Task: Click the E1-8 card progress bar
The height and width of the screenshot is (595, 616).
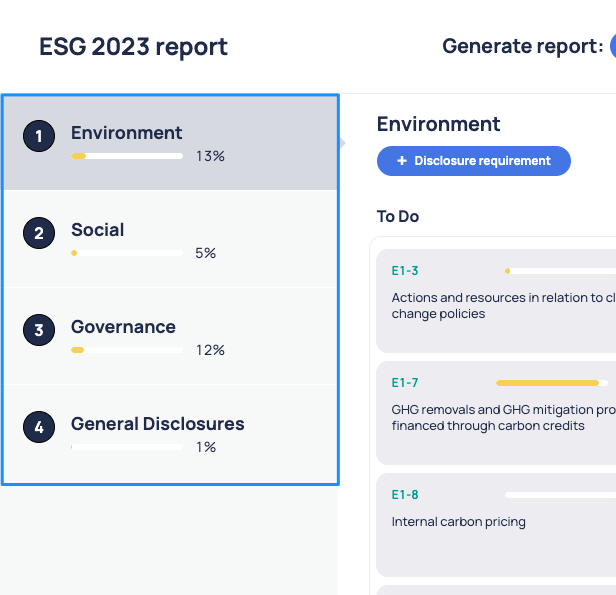Action: [x=560, y=495]
